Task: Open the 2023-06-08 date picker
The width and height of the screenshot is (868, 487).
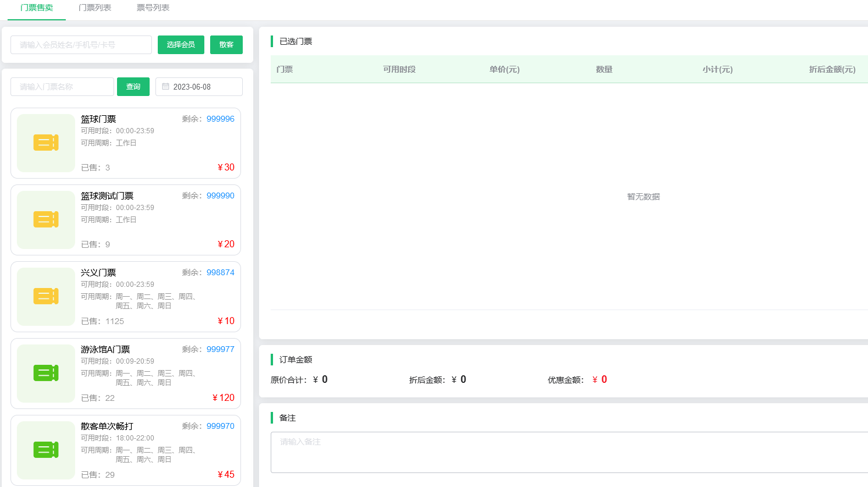Action: click(199, 87)
